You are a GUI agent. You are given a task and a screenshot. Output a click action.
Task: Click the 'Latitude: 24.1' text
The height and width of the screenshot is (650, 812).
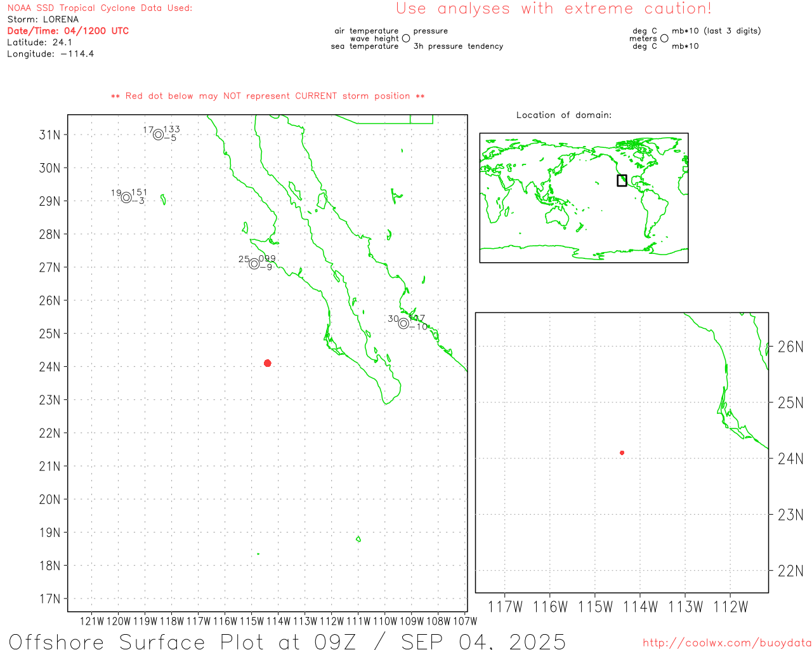click(x=39, y=43)
